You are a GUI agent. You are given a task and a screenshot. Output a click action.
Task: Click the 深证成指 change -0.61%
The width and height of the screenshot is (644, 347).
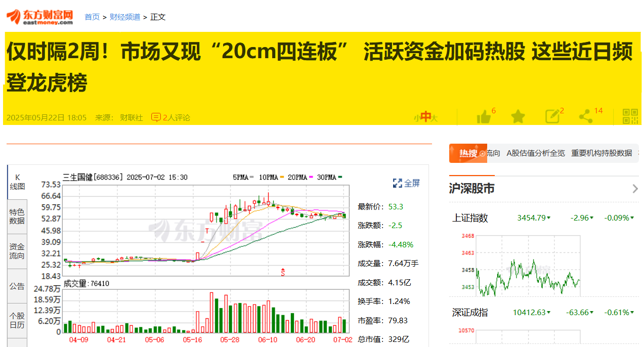pyautogui.click(x=617, y=313)
